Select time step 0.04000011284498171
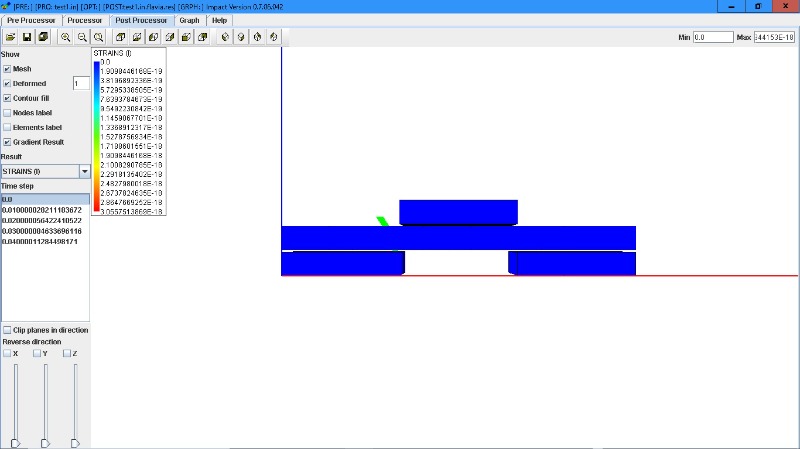The height and width of the screenshot is (449, 800). (x=45, y=241)
